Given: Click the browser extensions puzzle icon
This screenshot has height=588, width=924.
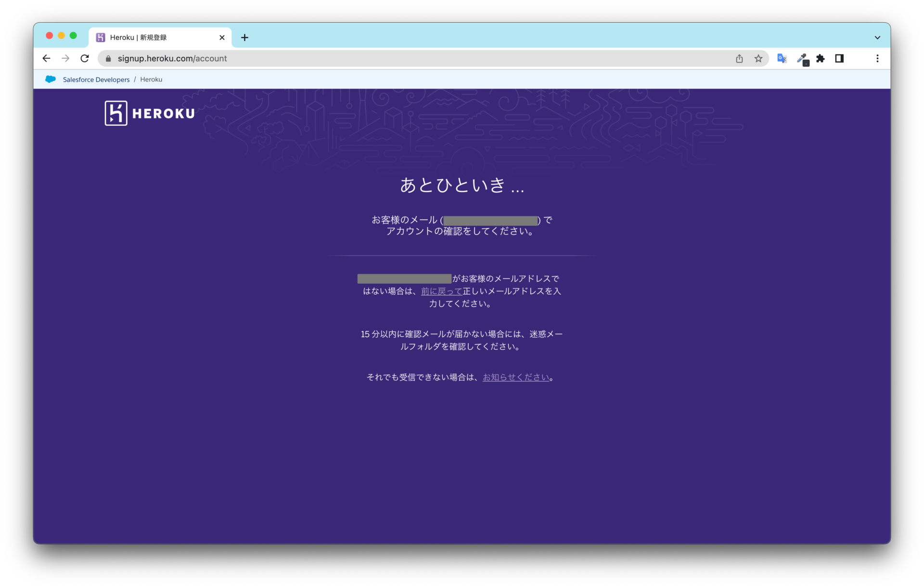Looking at the screenshot, I should point(821,58).
